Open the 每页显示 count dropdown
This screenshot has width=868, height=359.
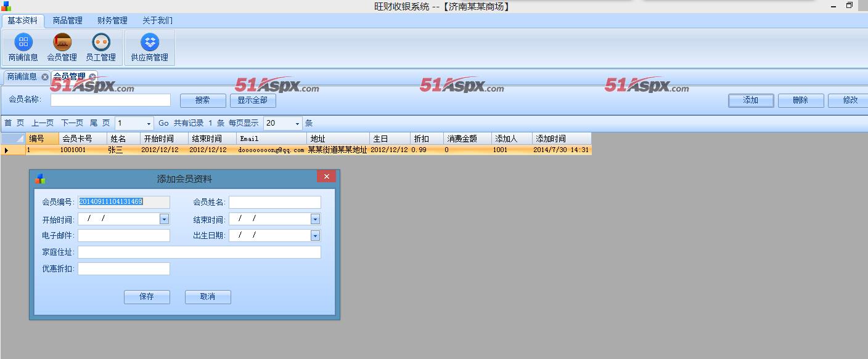point(298,124)
